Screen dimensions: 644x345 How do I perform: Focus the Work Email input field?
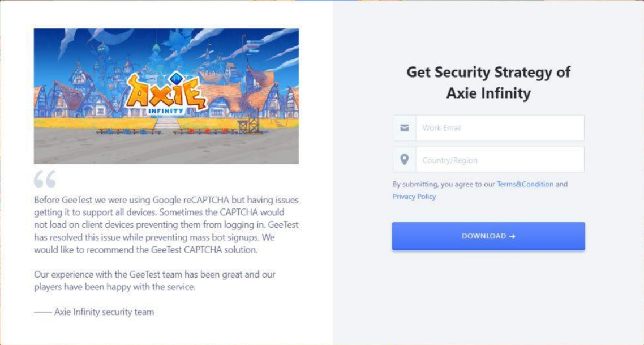point(499,128)
